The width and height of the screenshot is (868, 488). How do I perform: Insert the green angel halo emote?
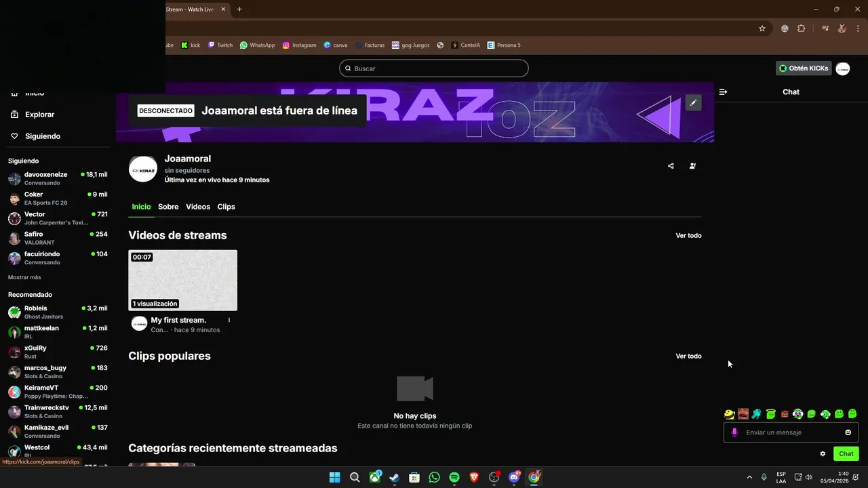click(x=770, y=413)
